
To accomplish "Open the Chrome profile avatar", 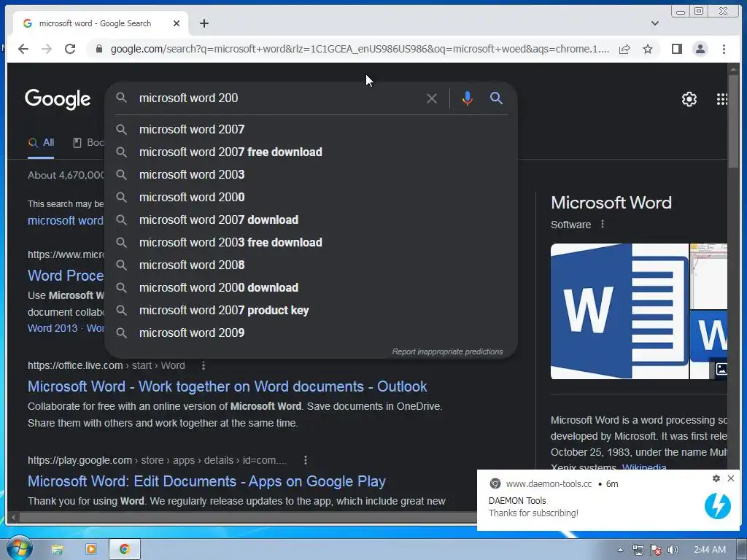I will coord(700,49).
